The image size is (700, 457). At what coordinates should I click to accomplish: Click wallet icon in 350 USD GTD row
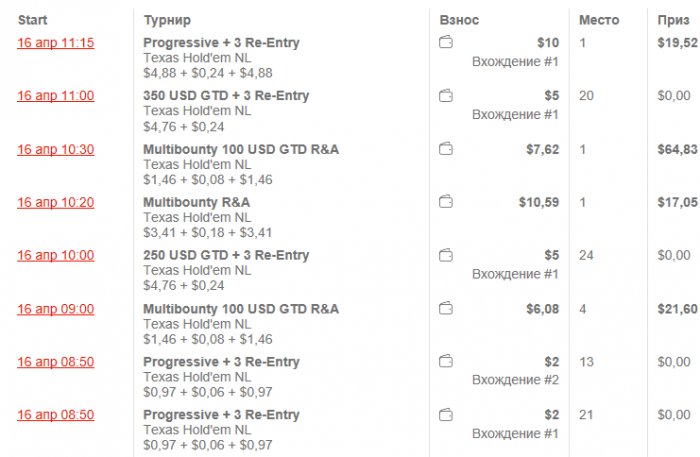click(x=446, y=96)
